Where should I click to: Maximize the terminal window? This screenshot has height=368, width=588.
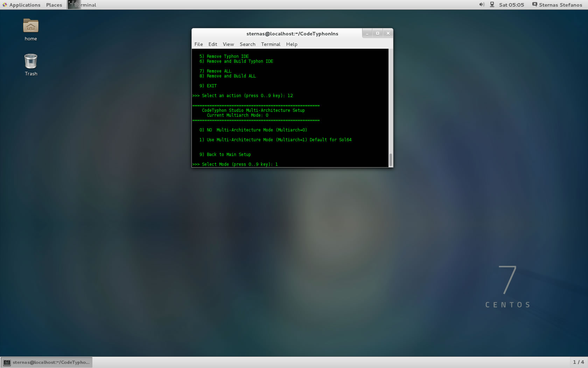[377, 33]
